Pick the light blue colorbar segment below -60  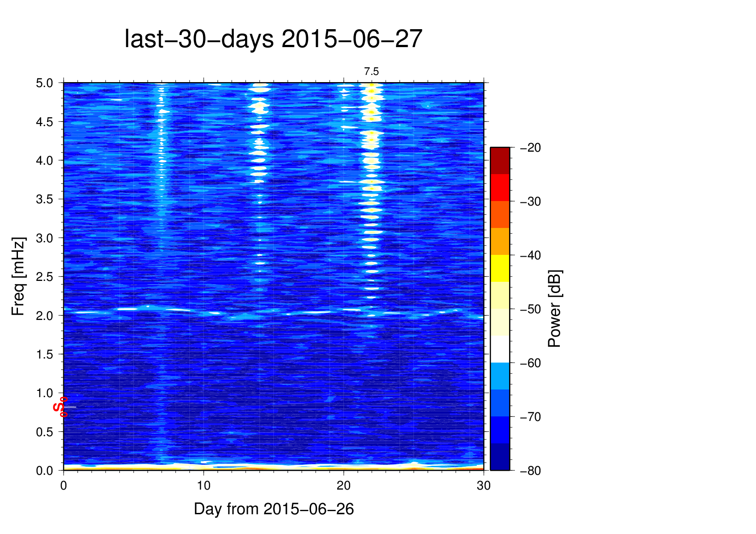[x=500, y=376]
